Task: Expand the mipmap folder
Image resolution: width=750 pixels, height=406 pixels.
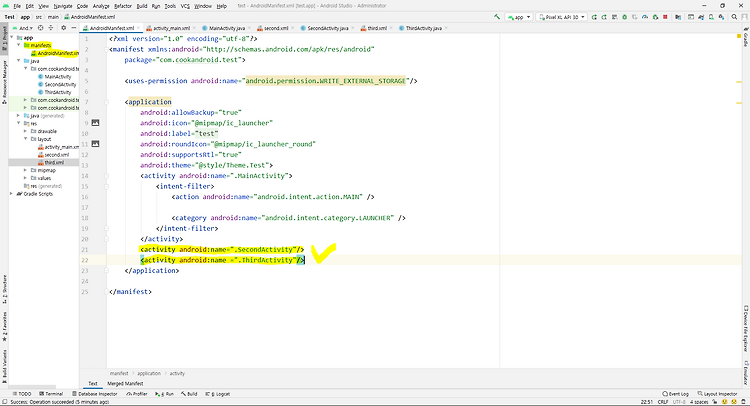Action: [25, 170]
